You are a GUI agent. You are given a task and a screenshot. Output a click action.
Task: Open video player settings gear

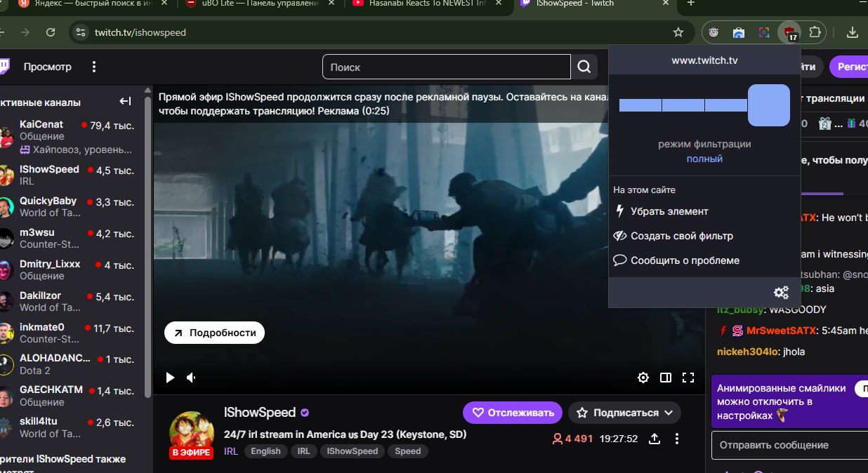pyautogui.click(x=643, y=378)
